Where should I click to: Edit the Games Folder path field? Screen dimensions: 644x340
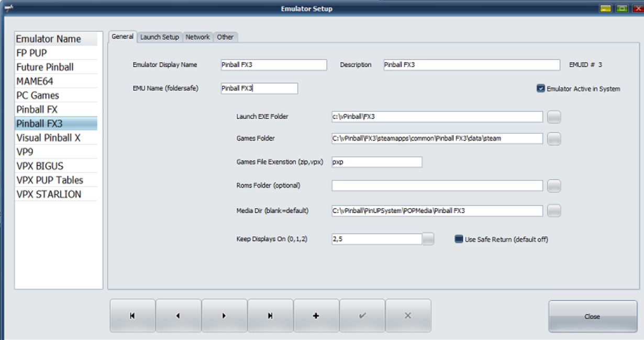(x=437, y=139)
